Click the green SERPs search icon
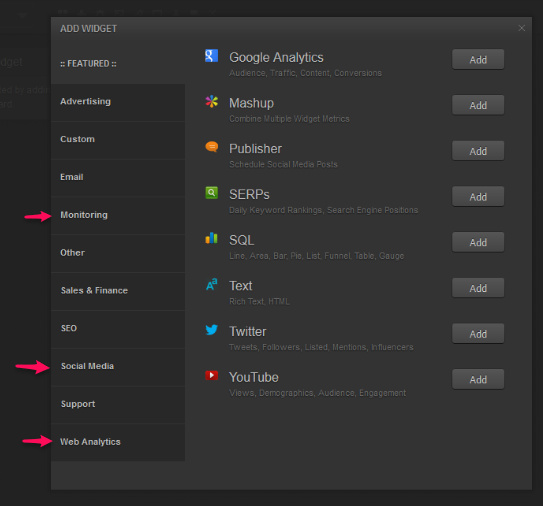Image resolution: width=543 pixels, height=506 pixels. [x=212, y=193]
